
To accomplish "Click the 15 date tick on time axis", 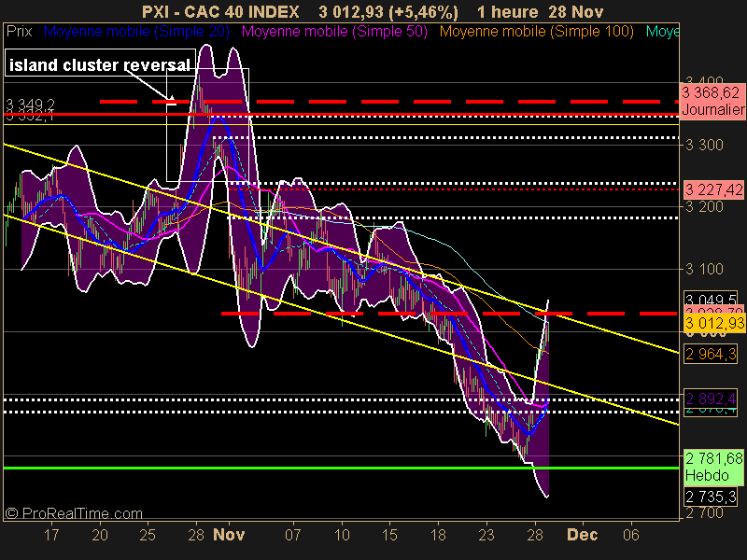I will [389, 535].
